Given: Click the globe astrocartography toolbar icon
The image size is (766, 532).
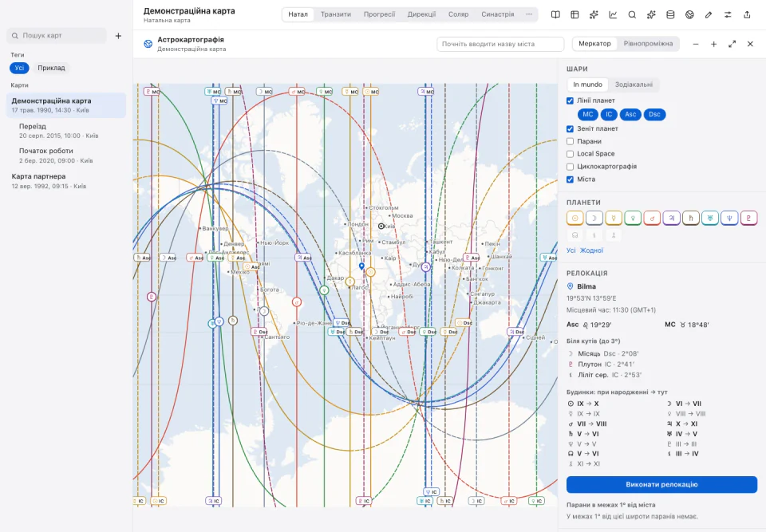Looking at the screenshot, I should click(x=689, y=14).
